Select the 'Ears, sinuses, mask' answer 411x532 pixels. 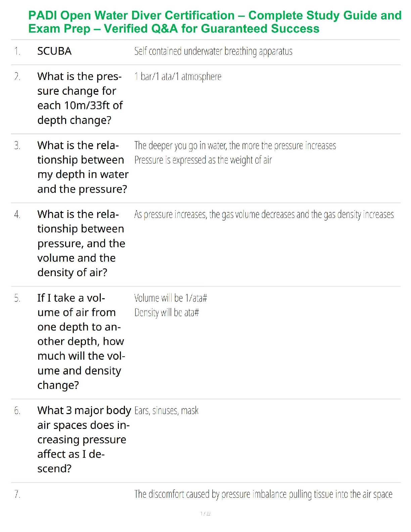[166, 410]
